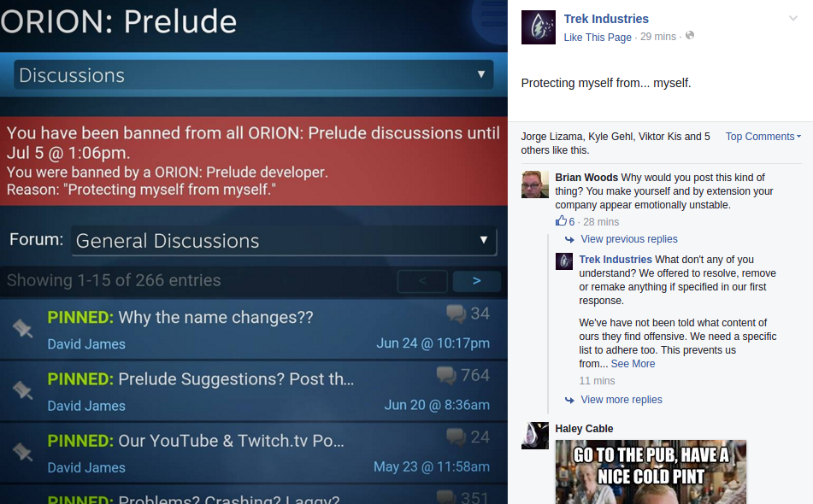The image size is (813, 504).
Task: Click the Like This Page link
Action: tap(598, 38)
